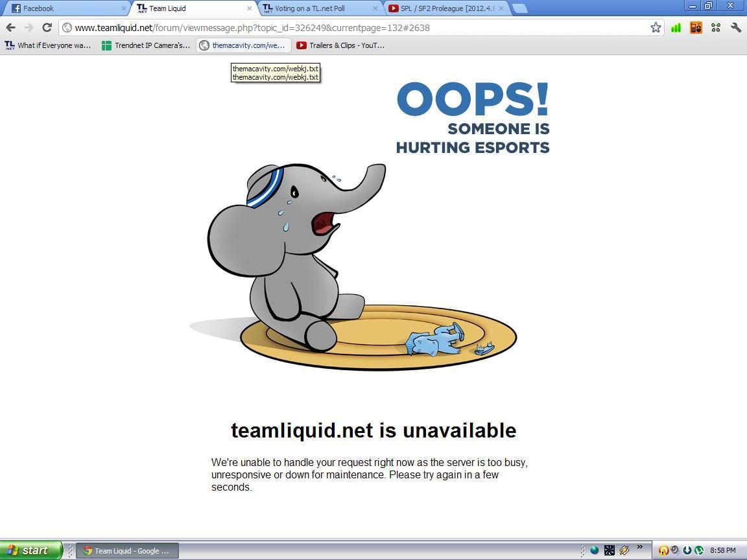Select the Voting on a TL.net Poll tab
The image size is (747, 560).
[x=311, y=8]
